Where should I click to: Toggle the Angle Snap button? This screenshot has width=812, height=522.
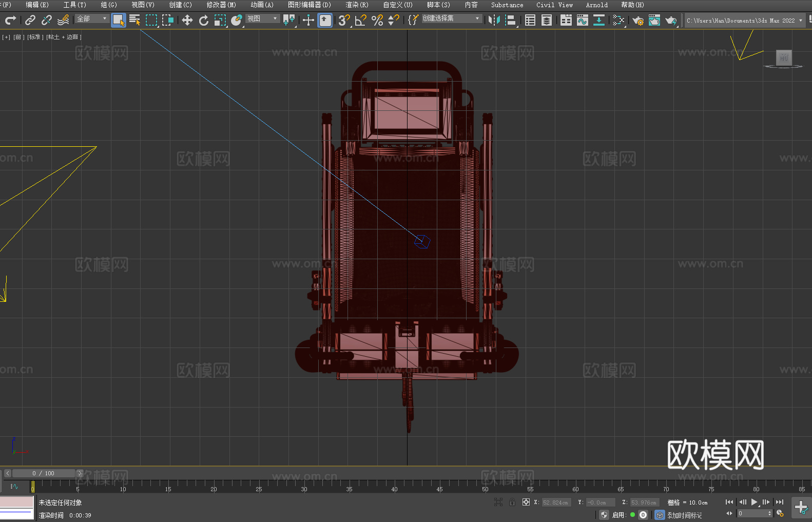tap(361, 20)
